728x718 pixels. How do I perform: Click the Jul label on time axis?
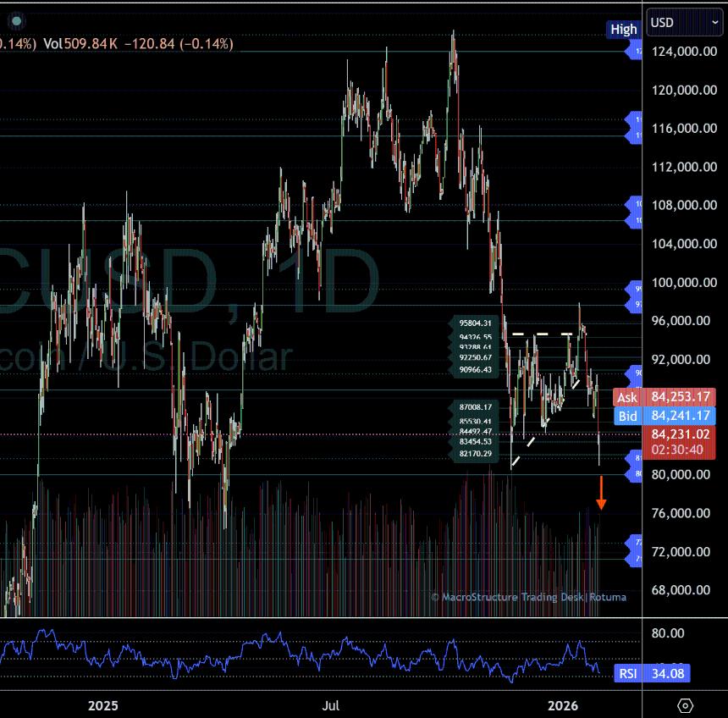click(x=331, y=705)
